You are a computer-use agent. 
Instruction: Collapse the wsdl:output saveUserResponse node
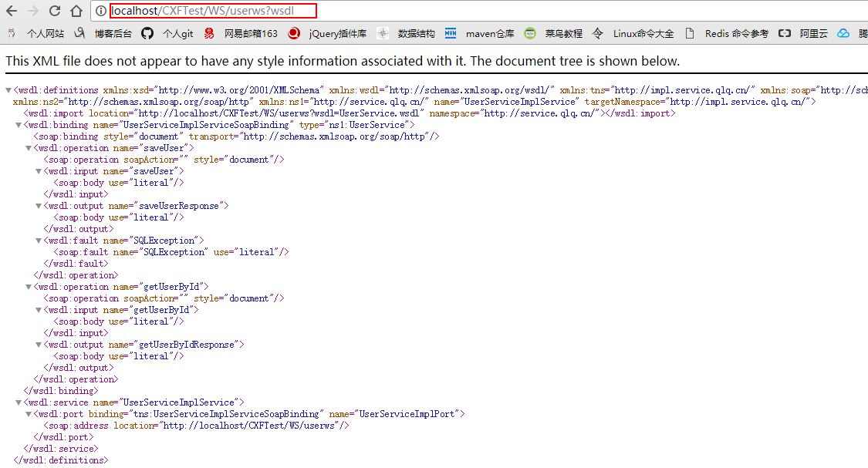point(39,206)
